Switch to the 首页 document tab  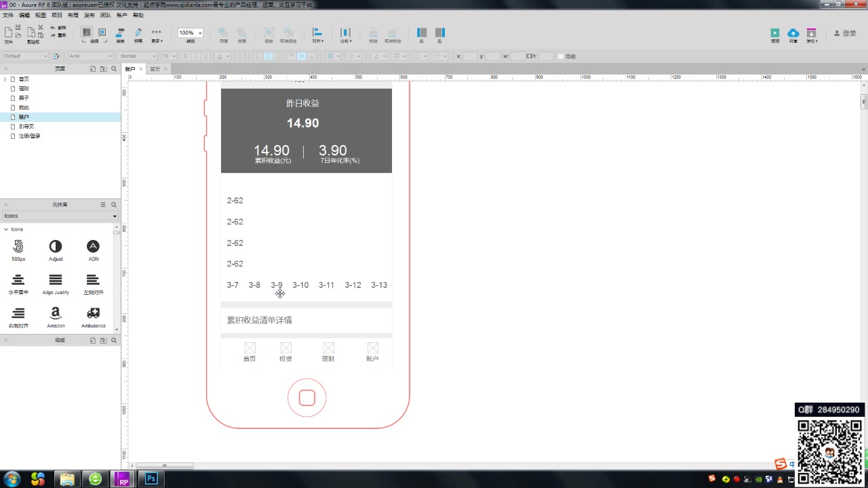(x=155, y=69)
